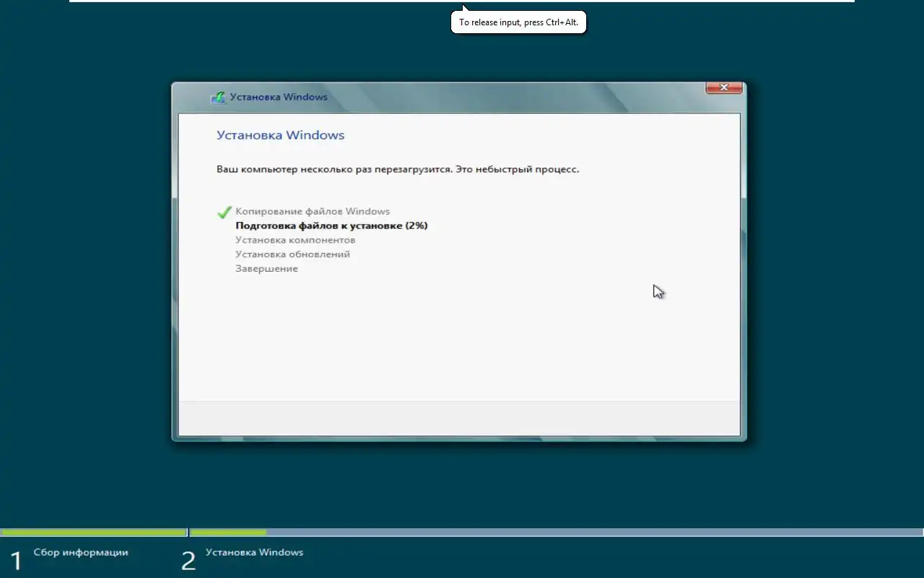The width and height of the screenshot is (924, 578).
Task: Click the 'Ваш компьютер несколько раз перезагрузится' message
Action: pyautogui.click(x=398, y=170)
